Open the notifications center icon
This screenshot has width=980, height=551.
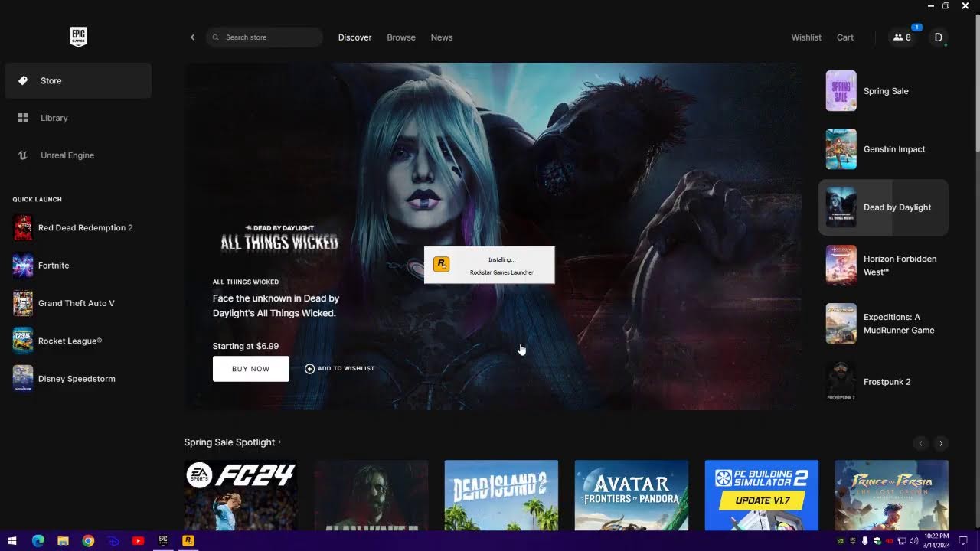964,541
